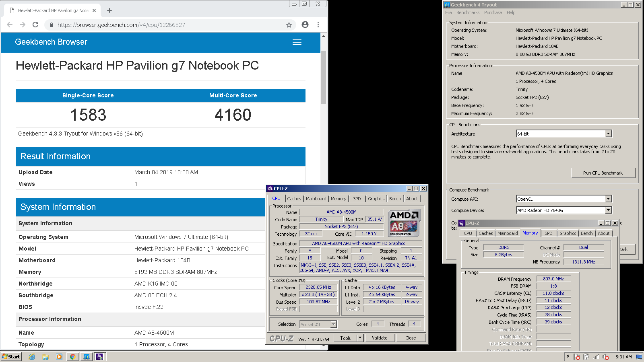Open the Help menu in Geekbench

511,12
